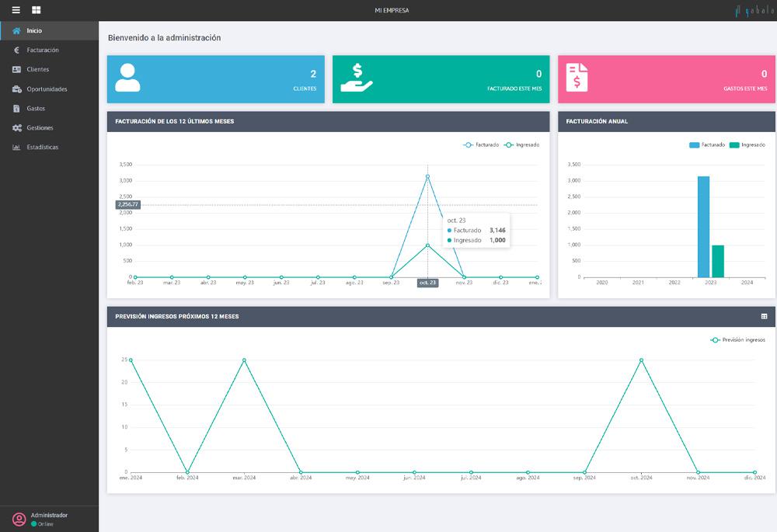Go to Clientes section
The height and width of the screenshot is (532, 777).
point(49,69)
